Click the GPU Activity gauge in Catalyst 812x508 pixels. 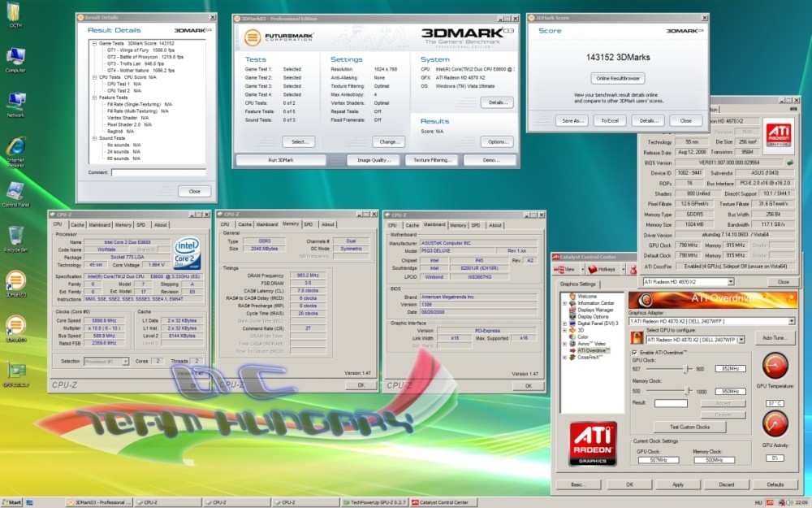point(775,423)
